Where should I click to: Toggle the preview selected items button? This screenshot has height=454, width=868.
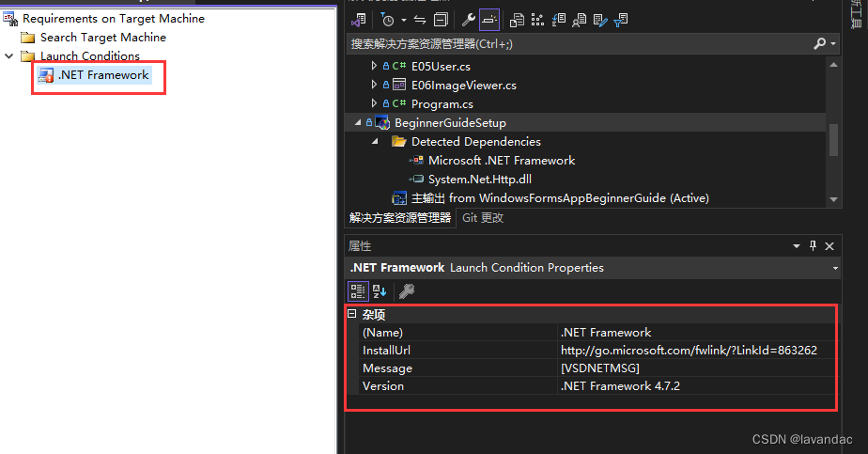[x=489, y=21]
